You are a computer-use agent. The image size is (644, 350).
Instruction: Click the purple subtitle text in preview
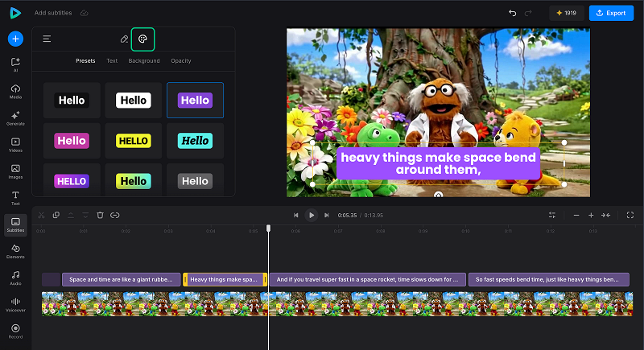[438, 163]
